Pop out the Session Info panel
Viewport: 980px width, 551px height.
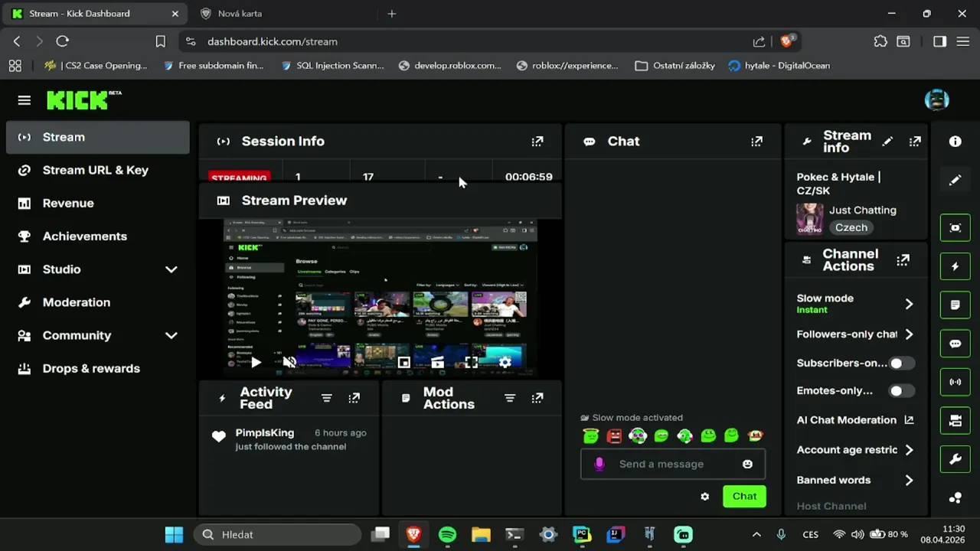click(537, 141)
